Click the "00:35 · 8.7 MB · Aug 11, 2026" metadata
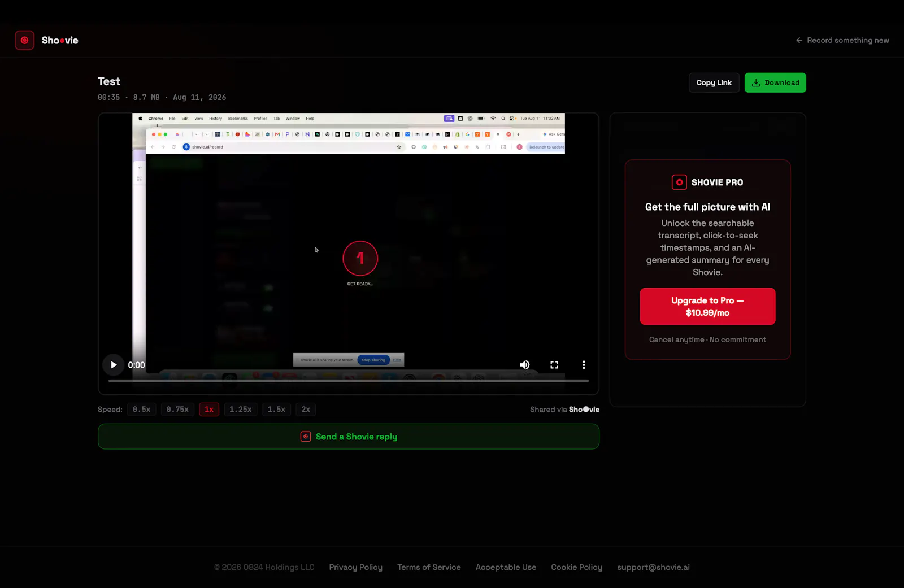The height and width of the screenshot is (588, 904). [x=162, y=97]
